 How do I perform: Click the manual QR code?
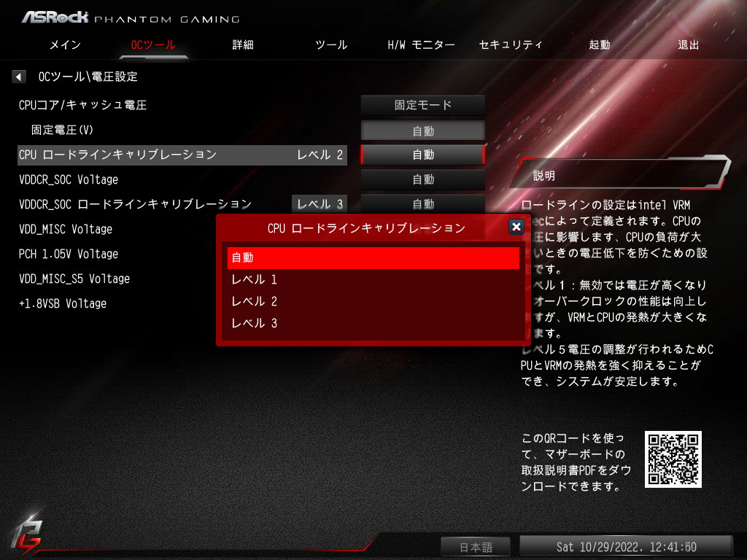[x=673, y=459]
